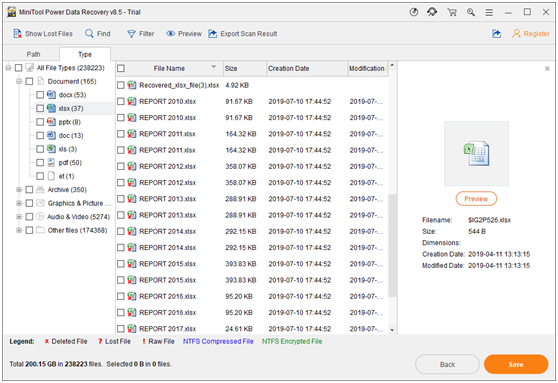This screenshot has width=558, height=383.
Task: Click the Export Scan Result icon
Action: pyautogui.click(x=212, y=34)
